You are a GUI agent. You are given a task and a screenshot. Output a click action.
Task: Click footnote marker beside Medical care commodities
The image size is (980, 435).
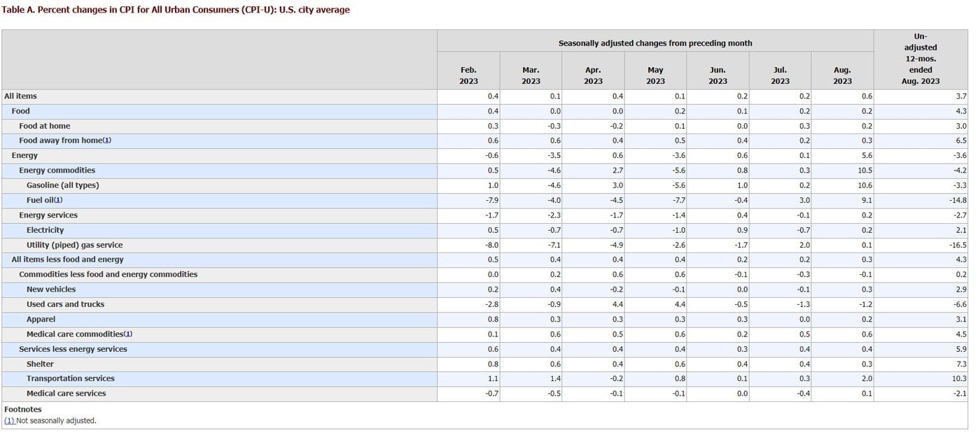pyautogui.click(x=128, y=334)
